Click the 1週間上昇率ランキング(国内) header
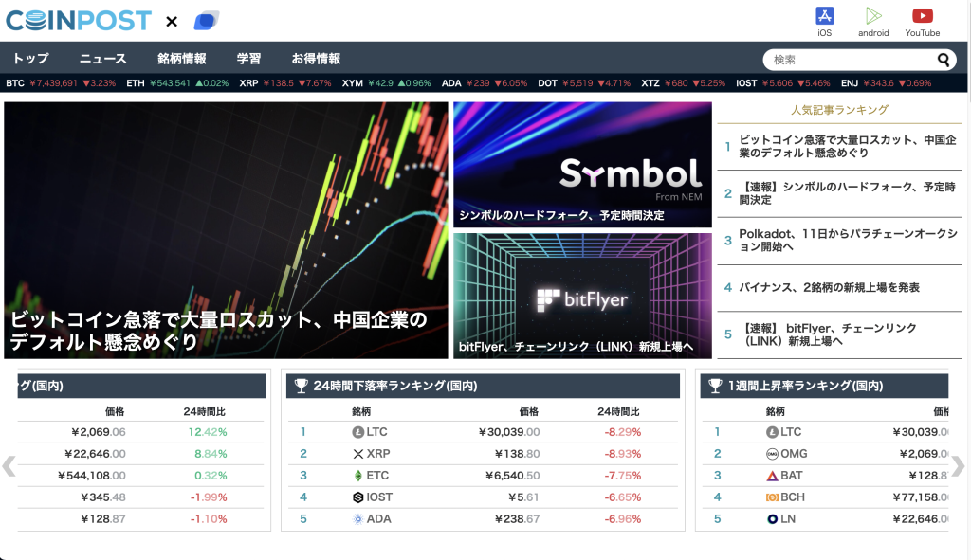This screenshot has width=971, height=560. point(824,386)
